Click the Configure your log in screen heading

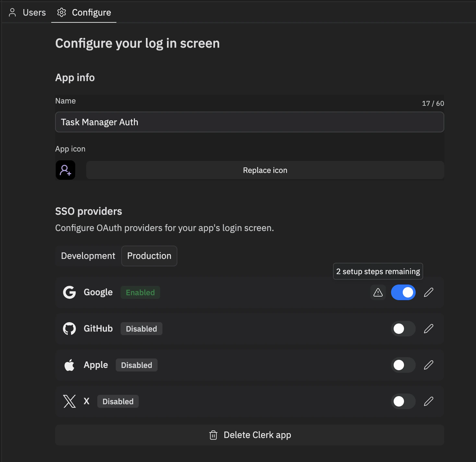coord(137,43)
